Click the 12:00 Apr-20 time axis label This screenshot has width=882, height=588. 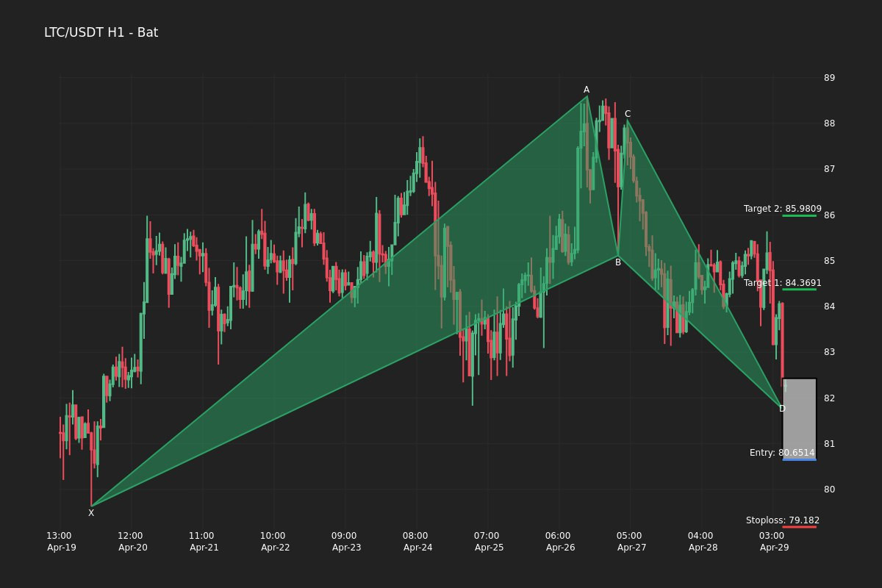click(x=132, y=542)
